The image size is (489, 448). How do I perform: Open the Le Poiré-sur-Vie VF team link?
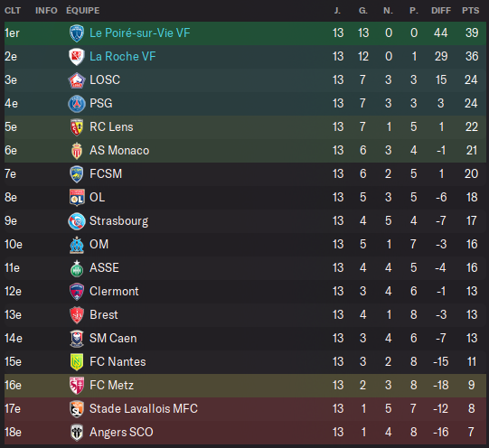coord(140,33)
